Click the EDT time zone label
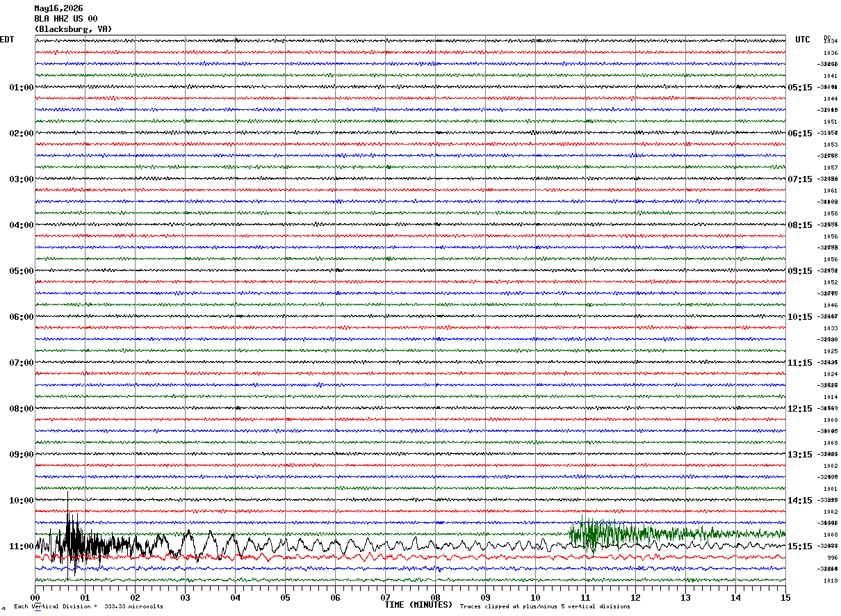 coord(7,40)
